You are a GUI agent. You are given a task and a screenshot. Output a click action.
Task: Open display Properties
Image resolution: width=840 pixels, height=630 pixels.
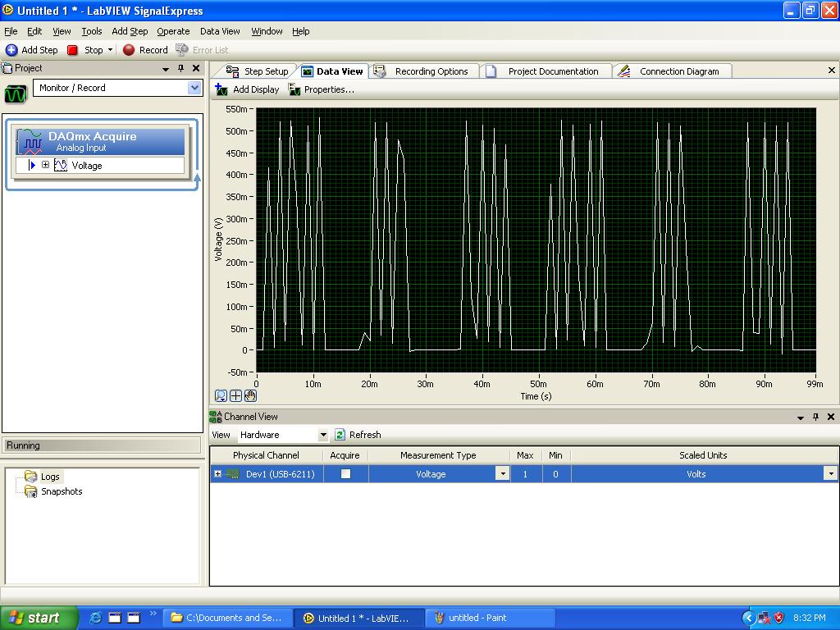click(x=321, y=89)
